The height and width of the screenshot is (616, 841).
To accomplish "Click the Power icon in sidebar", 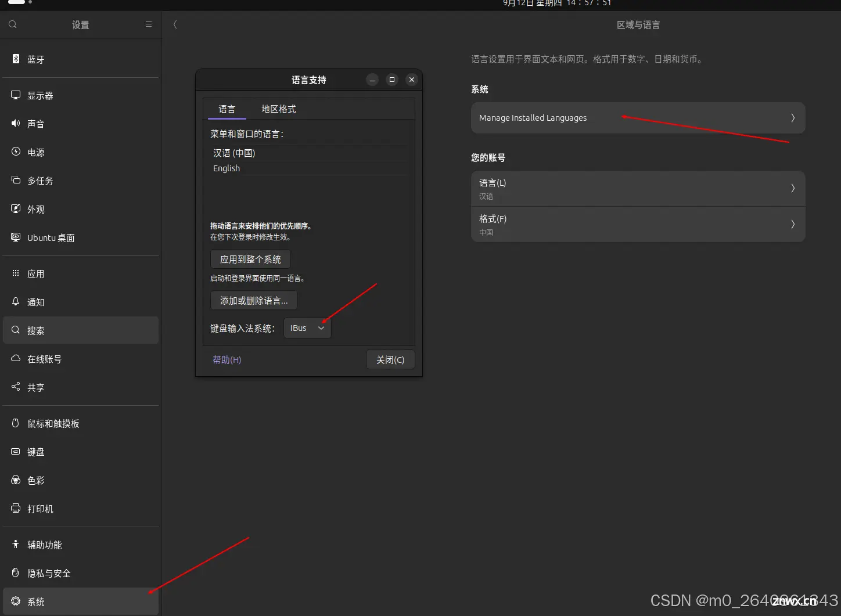I will point(16,152).
